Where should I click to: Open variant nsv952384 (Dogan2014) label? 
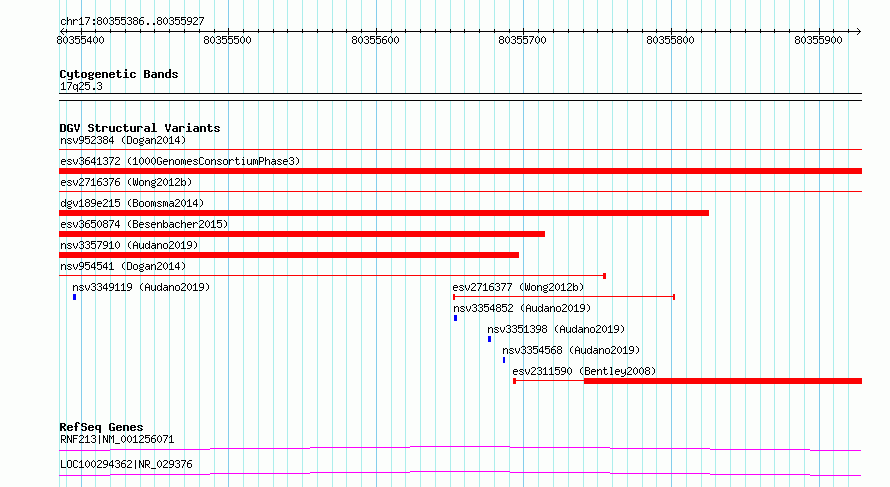[123, 140]
